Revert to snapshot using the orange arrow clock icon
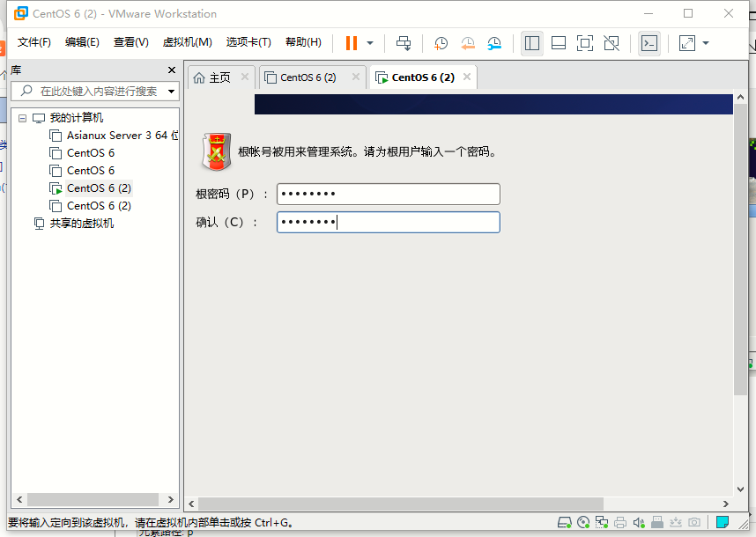756x537 pixels. coord(467,43)
